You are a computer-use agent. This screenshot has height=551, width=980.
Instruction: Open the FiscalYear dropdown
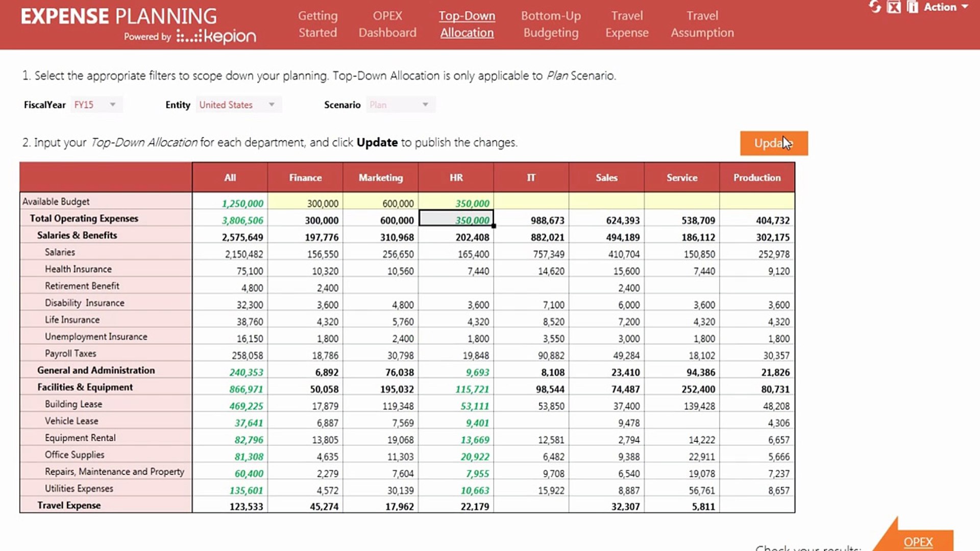tap(97, 104)
